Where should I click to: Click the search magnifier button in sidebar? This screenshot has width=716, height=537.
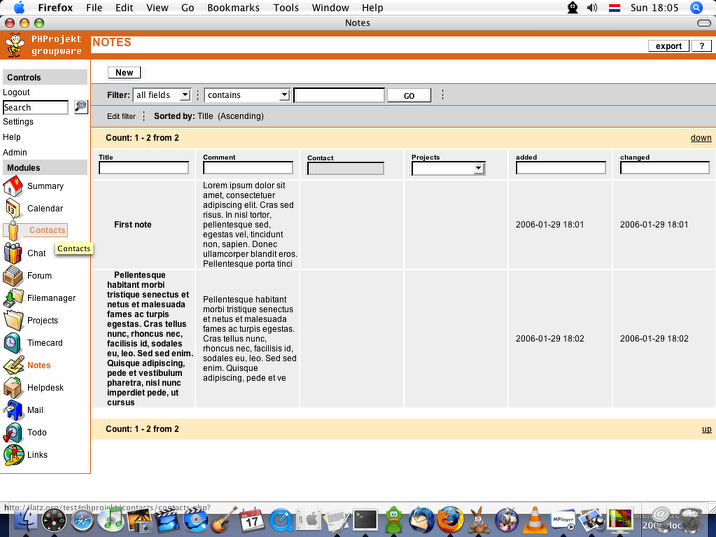tap(81, 107)
